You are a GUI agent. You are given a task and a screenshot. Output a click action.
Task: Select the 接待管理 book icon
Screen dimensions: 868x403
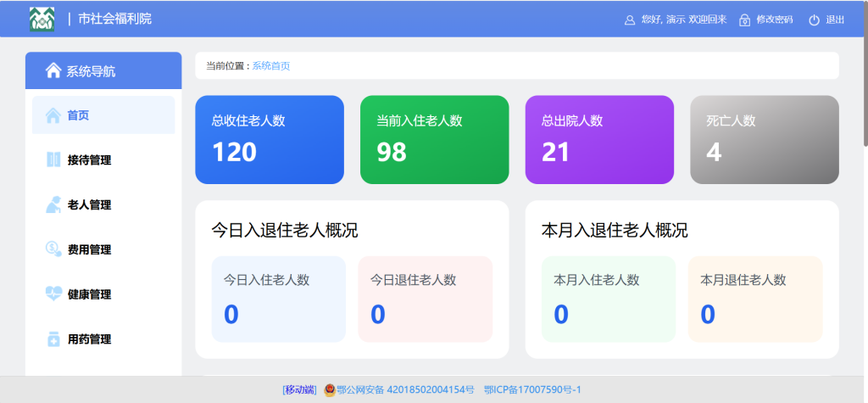coord(53,160)
